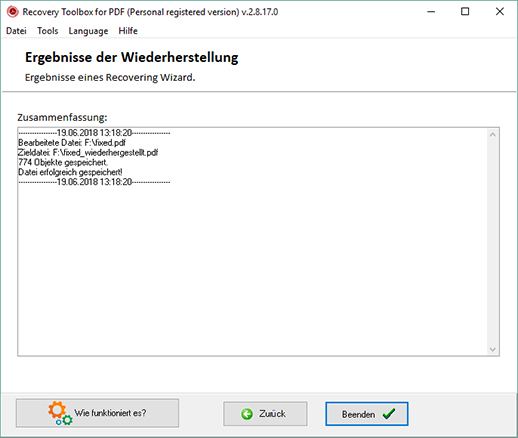
Task: Click the Zieldatei line in the log
Action: click(88, 153)
